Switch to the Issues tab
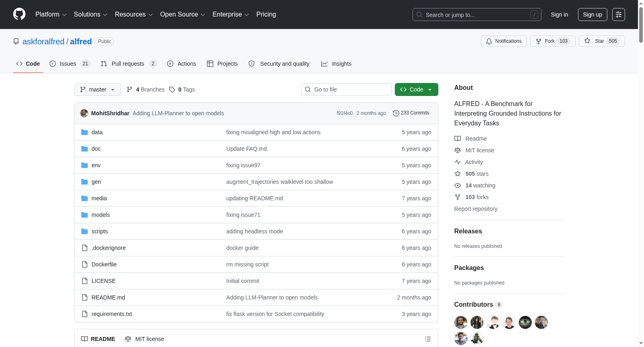644x347 pixels. pyautogui.click(x=70, y=64)
